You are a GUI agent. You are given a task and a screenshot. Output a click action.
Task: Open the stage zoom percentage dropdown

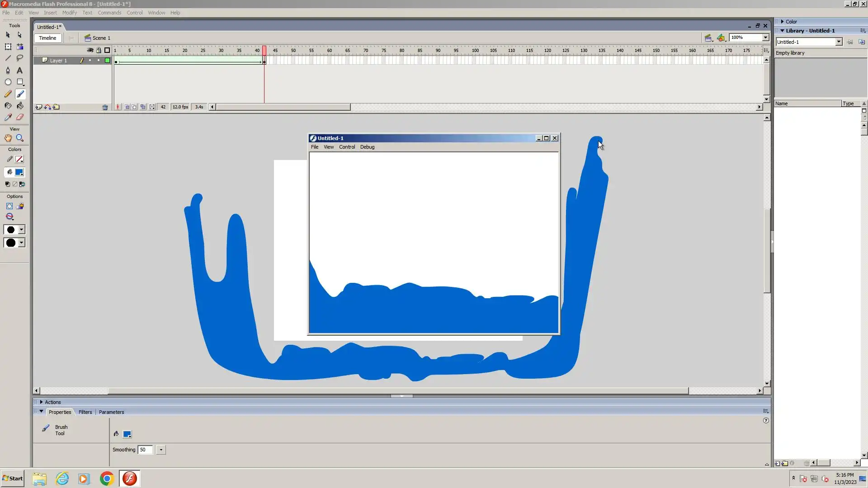(x=765, y=38)
